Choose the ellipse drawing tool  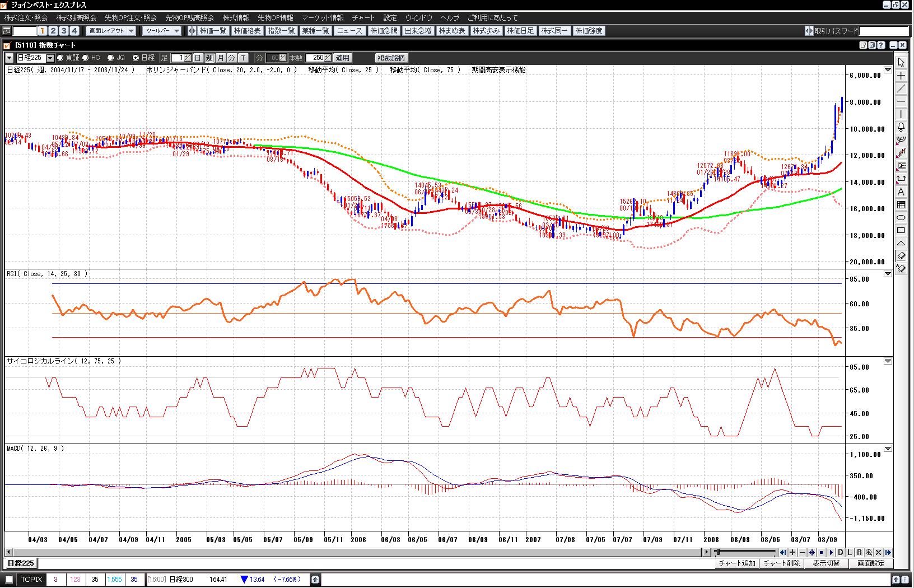coord(901,217)
